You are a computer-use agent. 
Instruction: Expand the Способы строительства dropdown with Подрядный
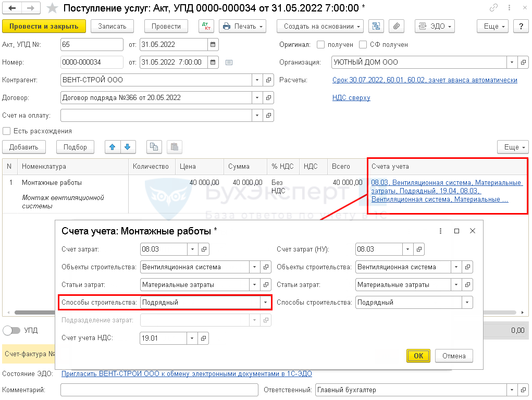[x=266, y=303]
